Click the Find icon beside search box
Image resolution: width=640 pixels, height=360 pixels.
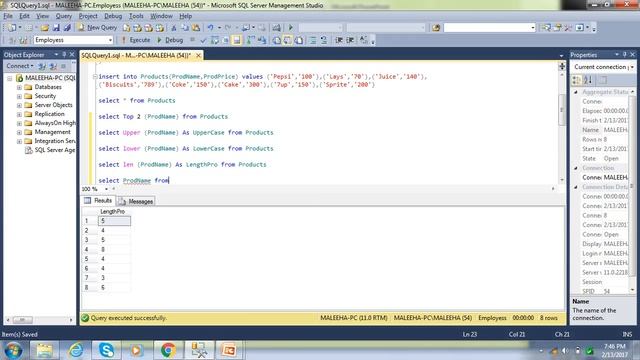click(x=436, y=27)
